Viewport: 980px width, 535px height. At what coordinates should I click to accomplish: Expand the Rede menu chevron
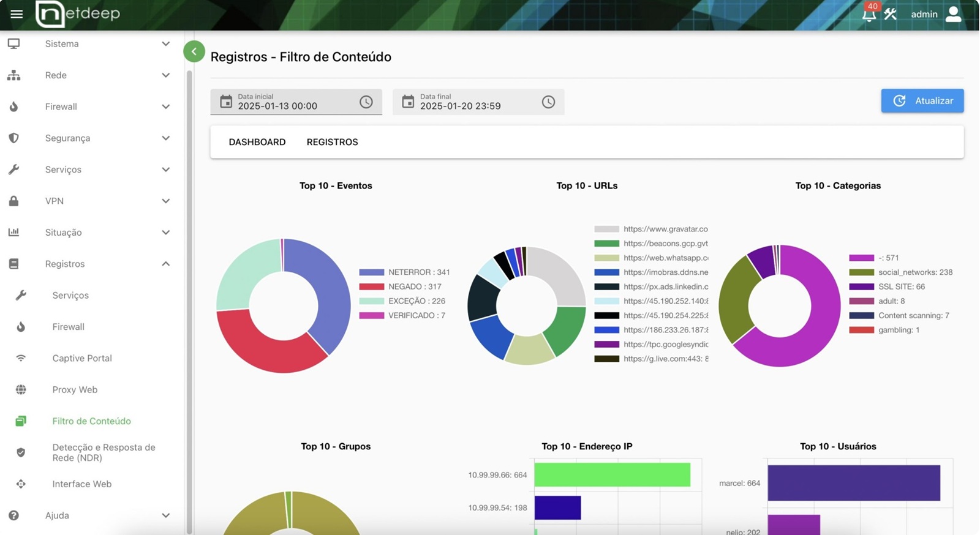[x=165, y=75]
